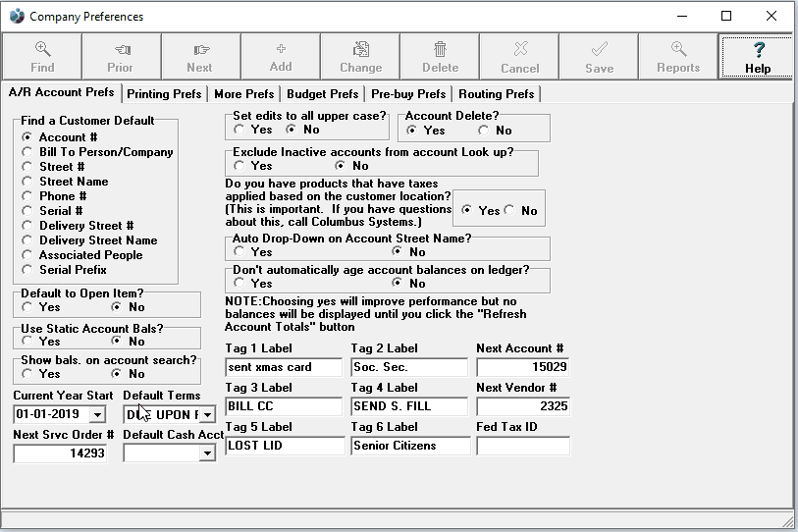Click the Next Account # field
This screenshot has height=532, width=798.
[522, 367]
